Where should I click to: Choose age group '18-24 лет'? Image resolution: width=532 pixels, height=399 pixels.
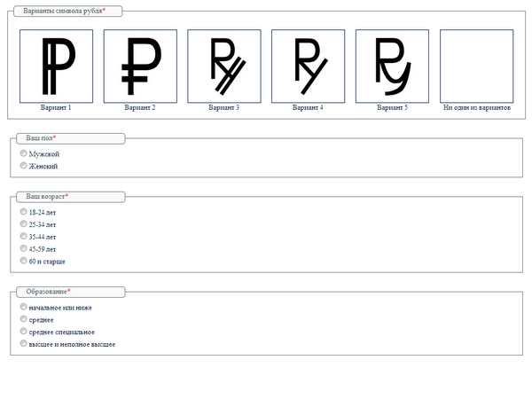[x=24, y=212]
